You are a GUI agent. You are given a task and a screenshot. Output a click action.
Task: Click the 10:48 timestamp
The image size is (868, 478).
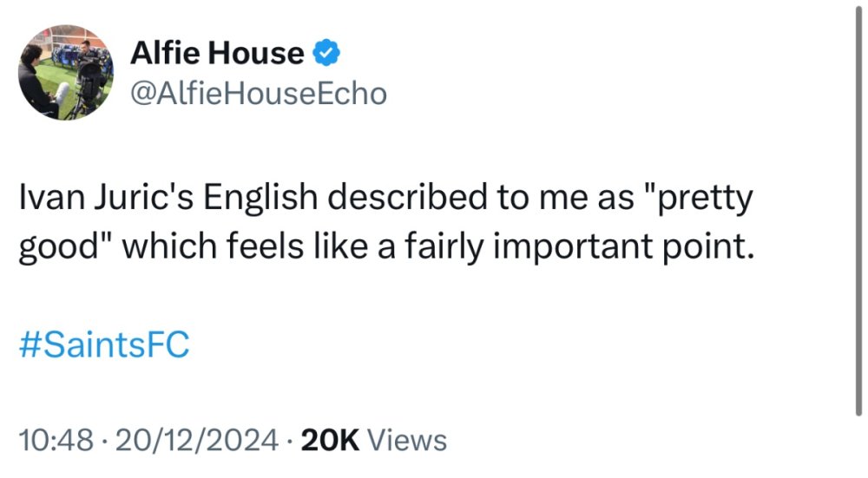click(x=55, y=440)
